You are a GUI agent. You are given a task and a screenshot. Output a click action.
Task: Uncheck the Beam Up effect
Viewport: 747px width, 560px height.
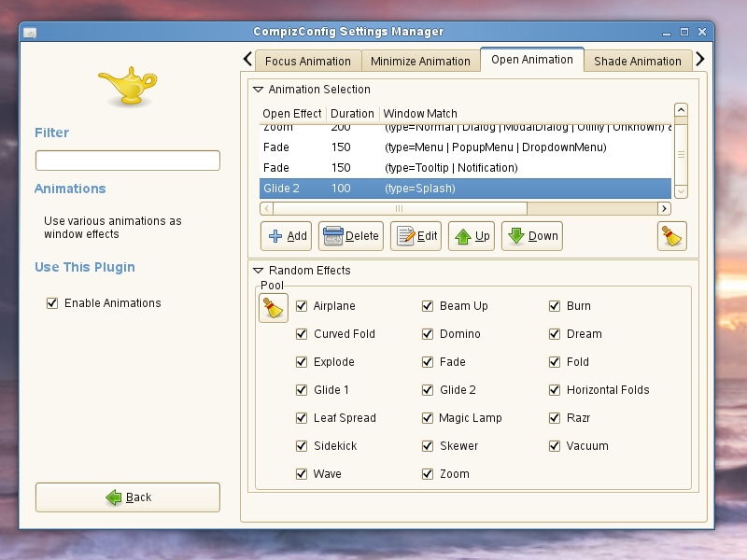click(428, 306)
